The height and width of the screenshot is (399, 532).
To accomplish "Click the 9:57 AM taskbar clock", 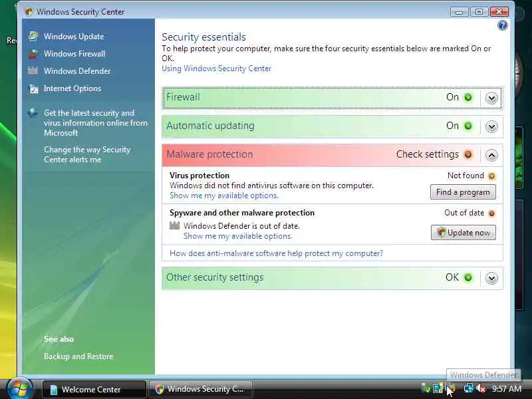I will (x=507, y=389).
